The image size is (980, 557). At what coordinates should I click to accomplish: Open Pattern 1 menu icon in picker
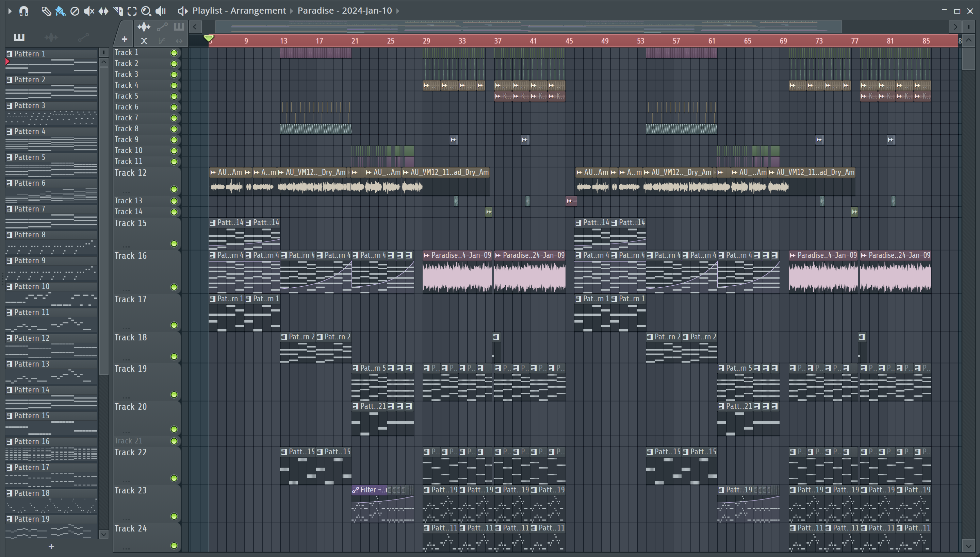click(9, 54)
